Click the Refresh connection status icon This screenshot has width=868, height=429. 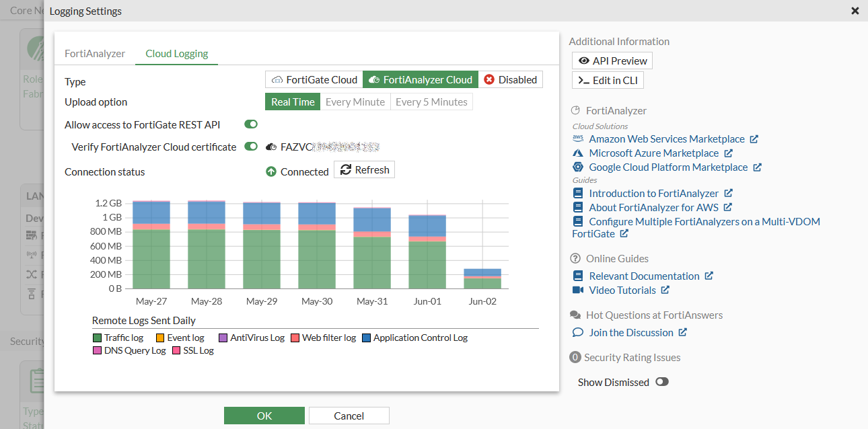[364, 169]
